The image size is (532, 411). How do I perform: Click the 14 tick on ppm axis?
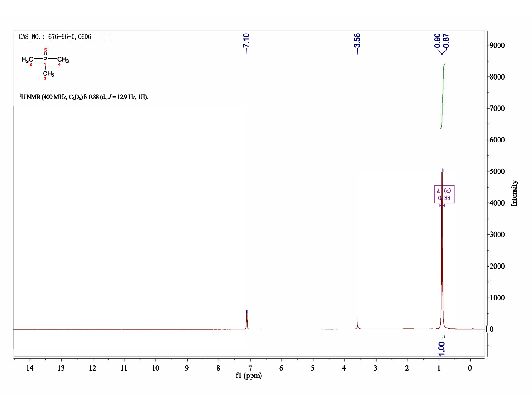point(30,368)
